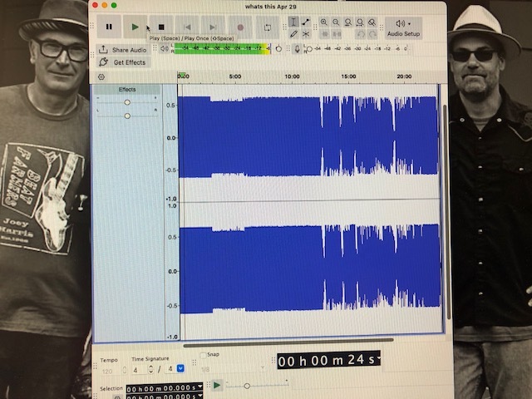Adjust the recording level knob near the microphone
Viewport: 532px width, 399px height.
point(309,49)
